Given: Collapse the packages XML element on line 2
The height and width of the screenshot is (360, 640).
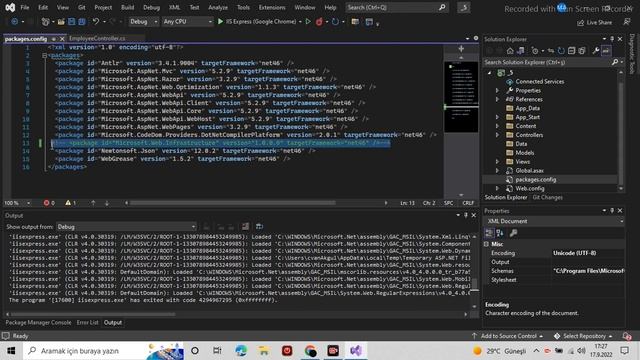Looking at the screenshot, I should pos(44,56).
